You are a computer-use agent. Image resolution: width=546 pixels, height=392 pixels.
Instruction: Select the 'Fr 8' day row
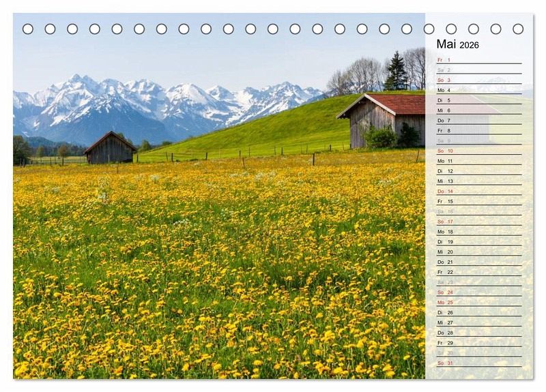tap(479, 130)
